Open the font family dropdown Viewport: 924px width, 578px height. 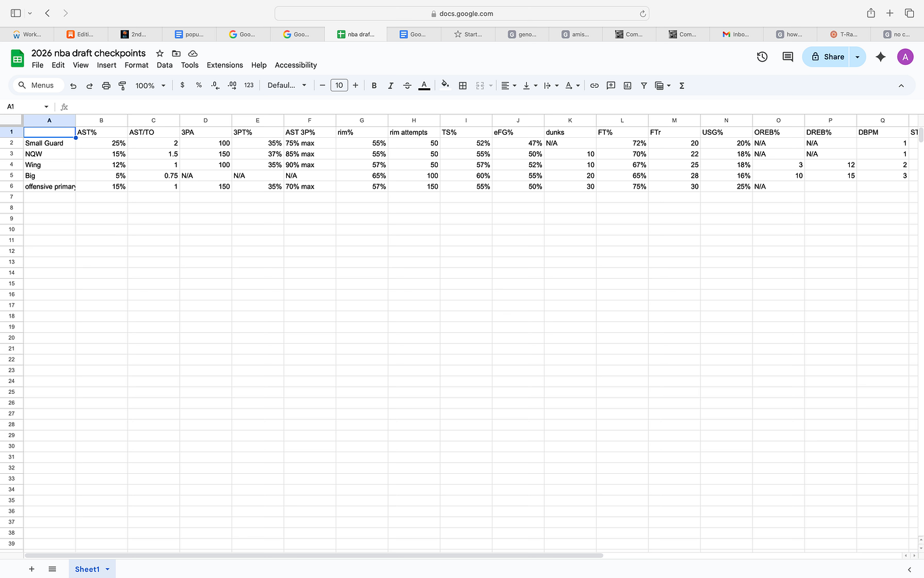coord(287,85)
